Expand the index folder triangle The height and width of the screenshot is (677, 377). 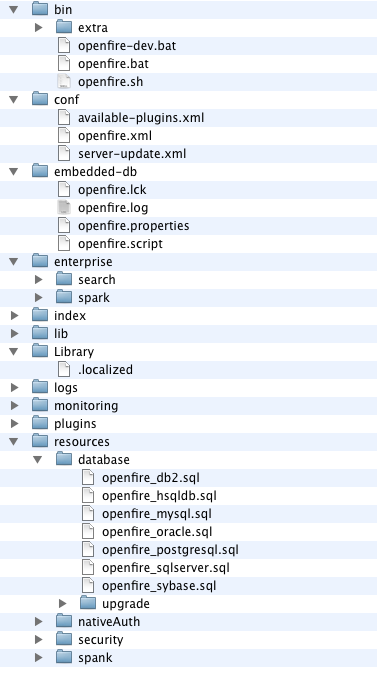(x=14, y=316)
